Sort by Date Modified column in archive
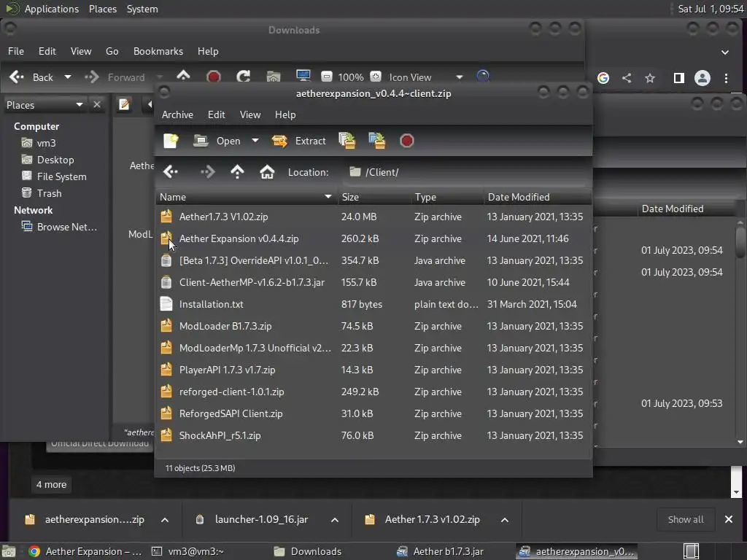Image resolution: width=747 pixels, height=560 pixels. point(538,197)
